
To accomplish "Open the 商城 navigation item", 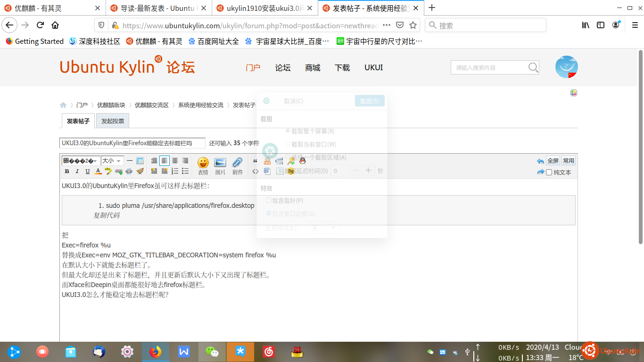I will 313,67.
